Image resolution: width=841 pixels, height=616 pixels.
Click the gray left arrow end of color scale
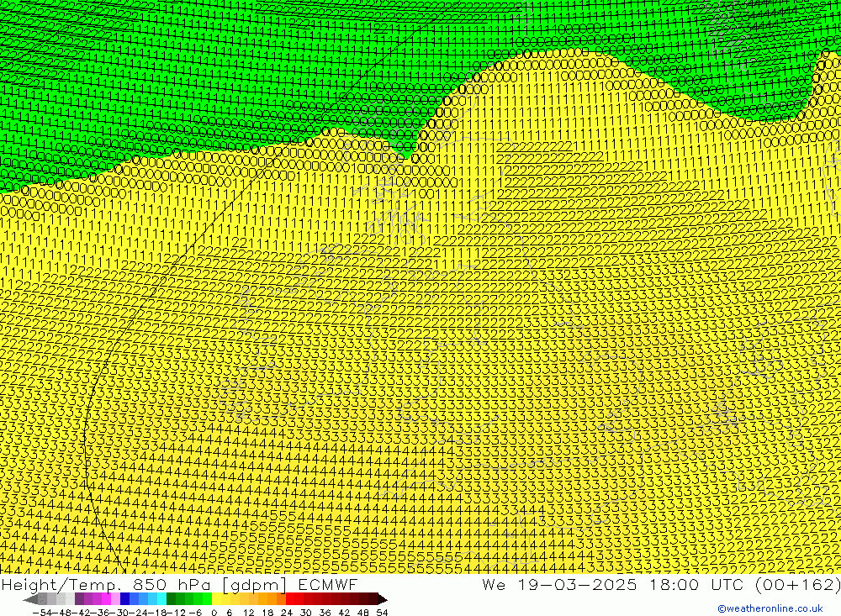click(31, 599)
